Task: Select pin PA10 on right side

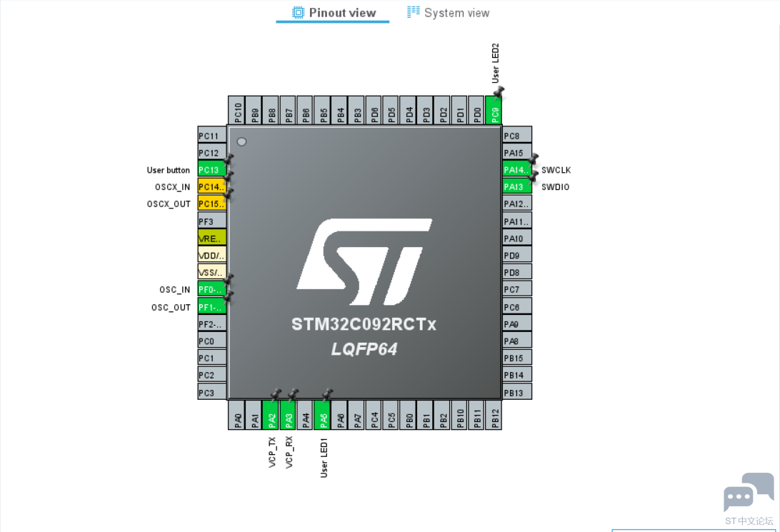Action: click(x=517, y=238)
